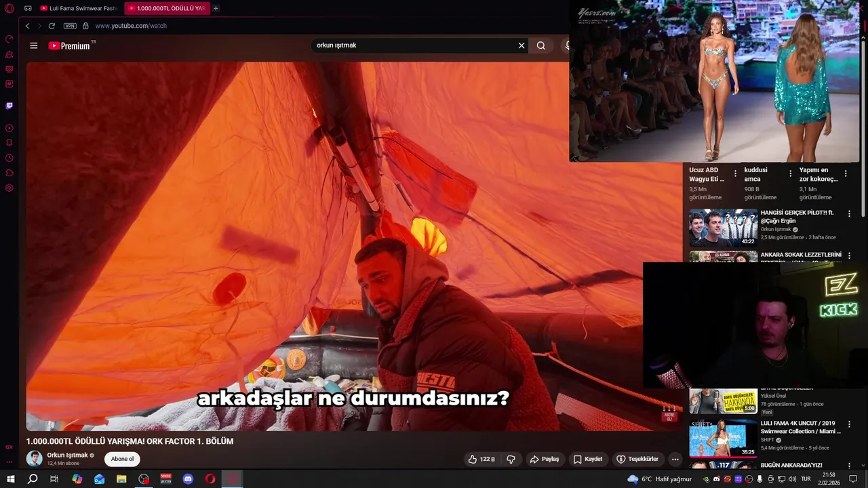Clear the search text with X
Screen dimensions: 868x488
coord(521,45)
